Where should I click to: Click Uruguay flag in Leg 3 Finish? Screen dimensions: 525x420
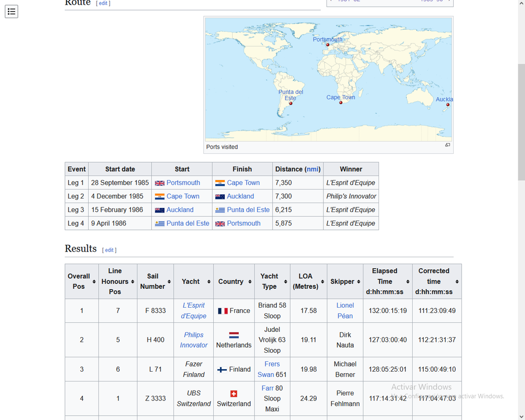click(220, 210)
